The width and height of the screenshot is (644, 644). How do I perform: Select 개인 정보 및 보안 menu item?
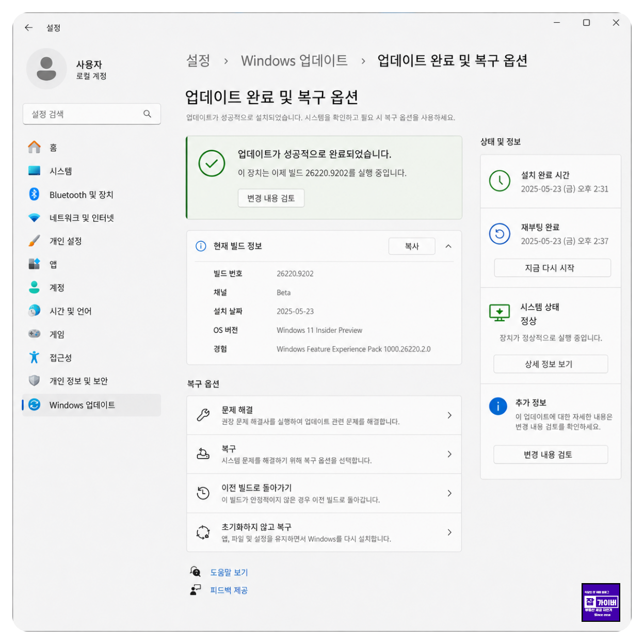tap(91, 381)
